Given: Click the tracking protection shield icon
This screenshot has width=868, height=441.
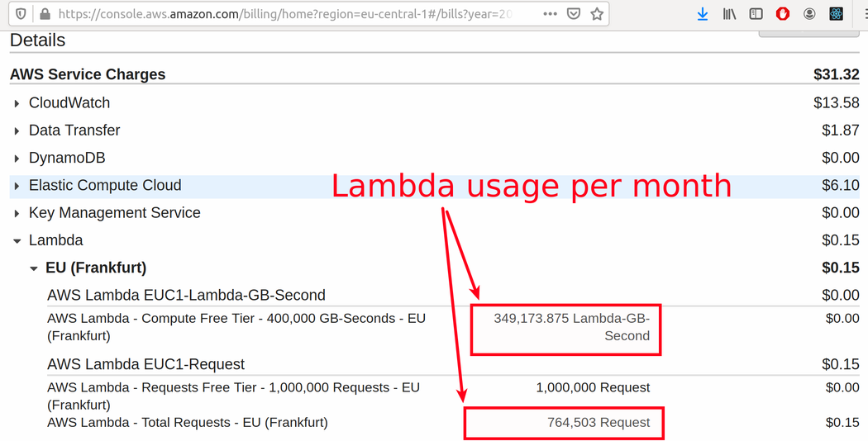Looking at the screenshot, I should click(21, 14).
